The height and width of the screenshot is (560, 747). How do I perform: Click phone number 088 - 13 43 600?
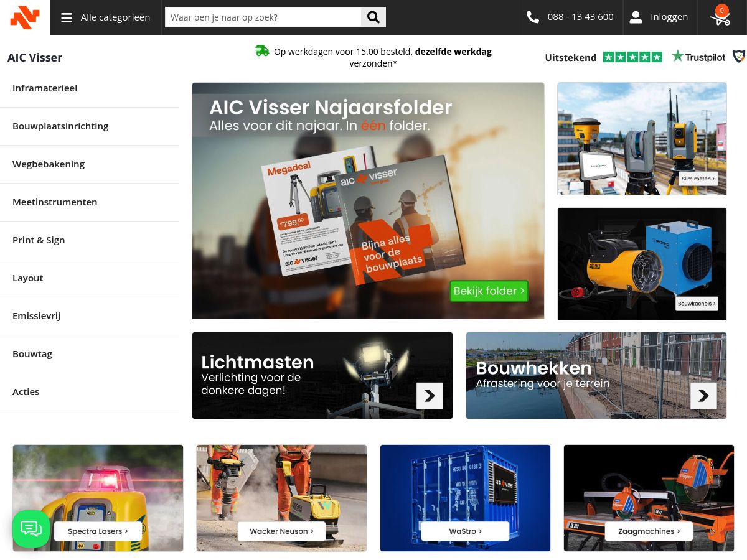pyautogui.click(x=580, y=17)
